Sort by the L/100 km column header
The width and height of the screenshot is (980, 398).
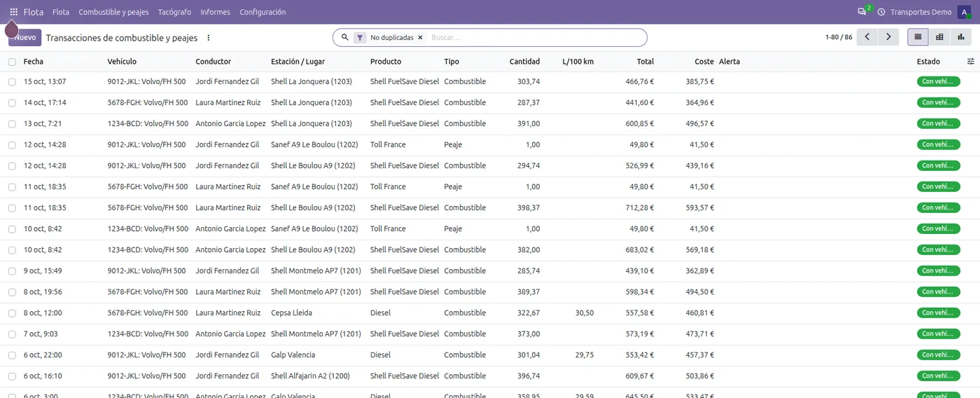(578, 62)
